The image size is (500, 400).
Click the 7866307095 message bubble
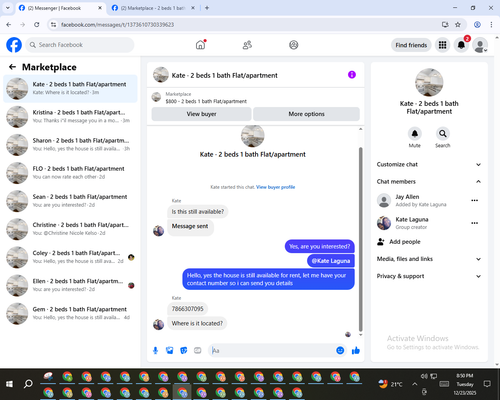click(x=187, y=309)
